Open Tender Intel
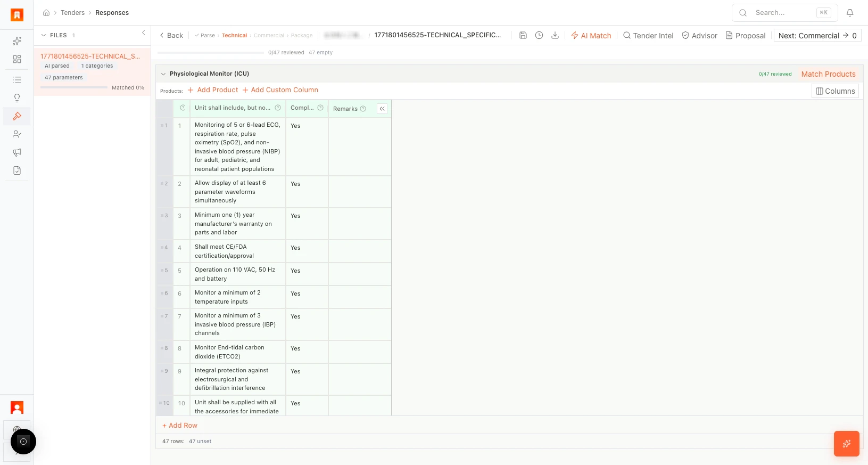Screen dimensions: 868x465 [648, 36]
